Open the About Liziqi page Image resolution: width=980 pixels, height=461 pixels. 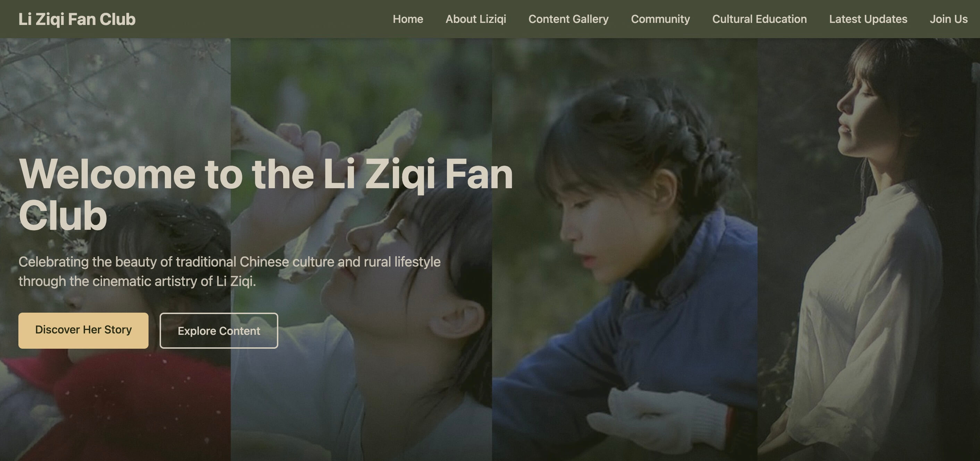pos(475,19)
